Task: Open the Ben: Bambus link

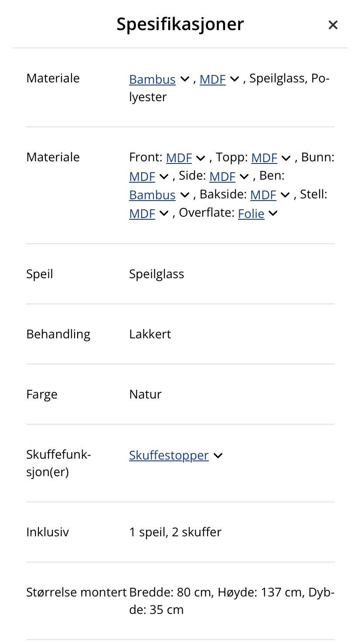Action: click(x=152, y=195)
